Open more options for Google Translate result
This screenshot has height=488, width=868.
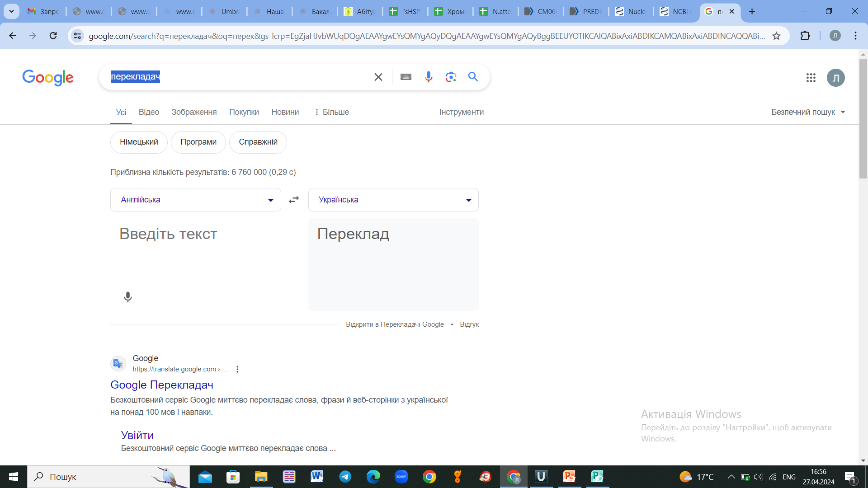coord(237,369)
